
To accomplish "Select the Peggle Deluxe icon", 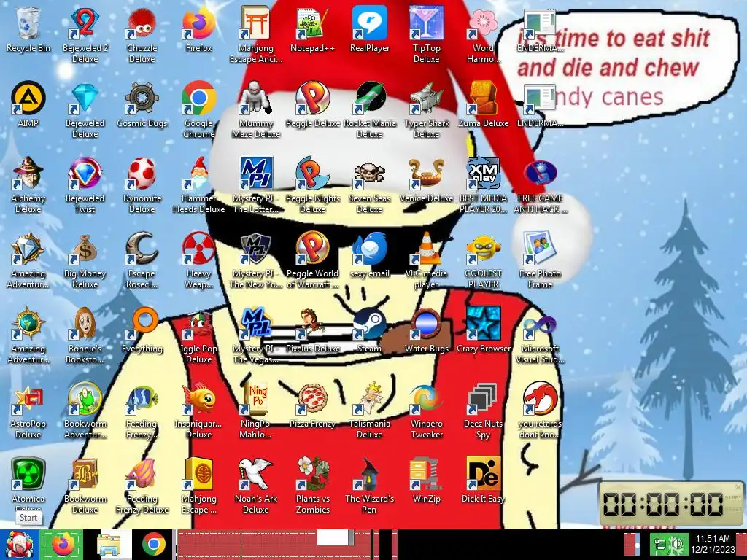I will coord(312,105).
